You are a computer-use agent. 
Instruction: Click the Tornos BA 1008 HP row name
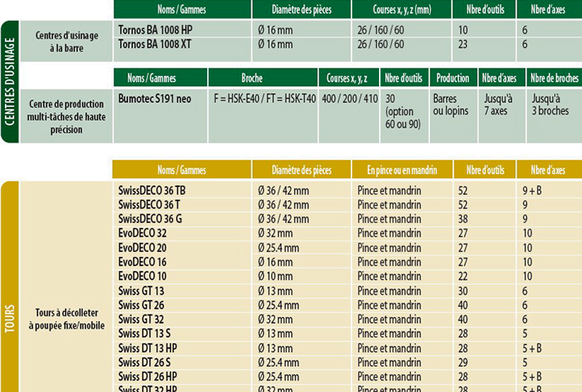point(155,30)
